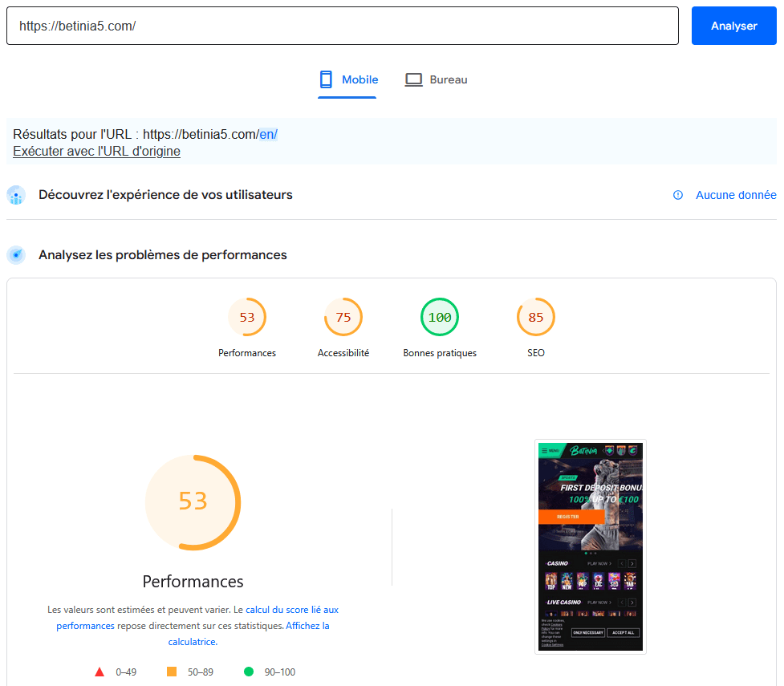Click heading 'Découvrez l'expérience de vos utilisateurs'
Image resolution: width=784 pixels, height=686 pixels.
(165, 195)
